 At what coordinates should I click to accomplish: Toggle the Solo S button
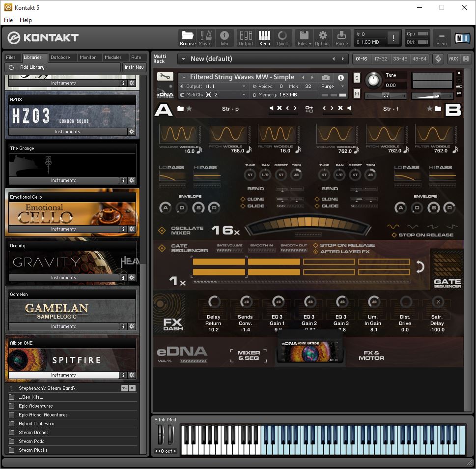click(357, 78)
